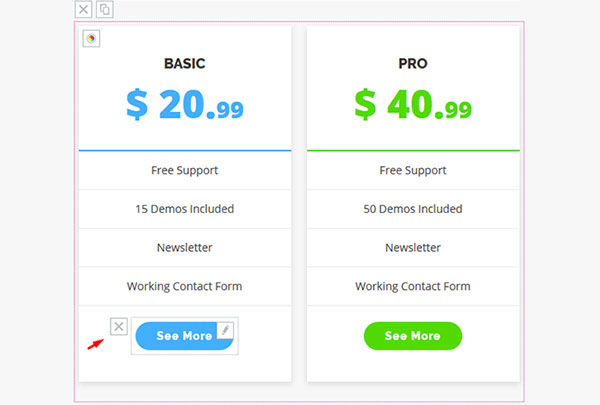Click the red arrow pointing at the X icon
This screenshot has height=405, width=600.
(x=95, y=343)
